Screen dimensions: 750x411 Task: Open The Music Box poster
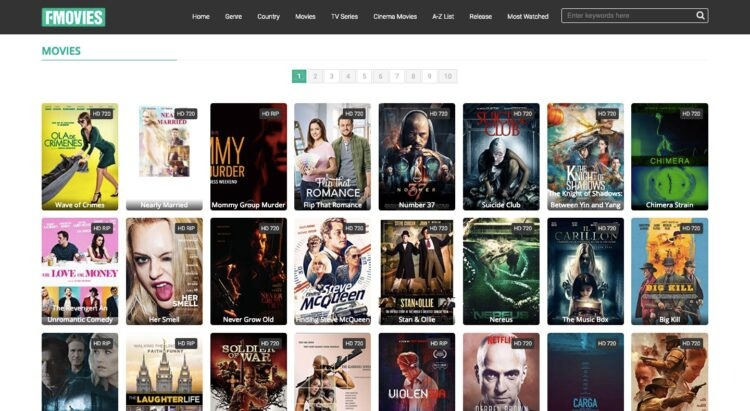click(x=585, y=271)
